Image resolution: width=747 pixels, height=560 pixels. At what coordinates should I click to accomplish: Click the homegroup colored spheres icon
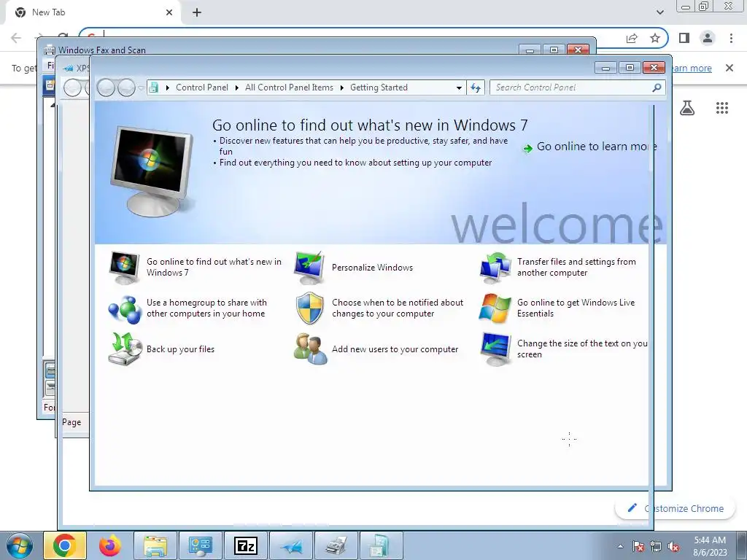click(124, 308)
